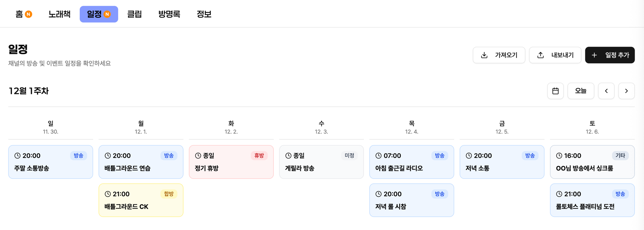Image resolution: width=644 pixels, height=230 pixels.
Task: Click the 합방 tag on 21:00 card
Action: [x=169, y=194]
